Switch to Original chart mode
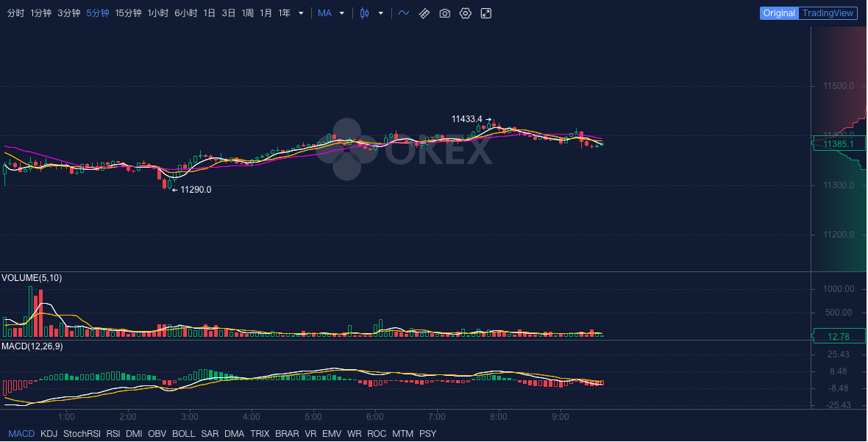This screenshot has width=868, height=442. (779, 13)
